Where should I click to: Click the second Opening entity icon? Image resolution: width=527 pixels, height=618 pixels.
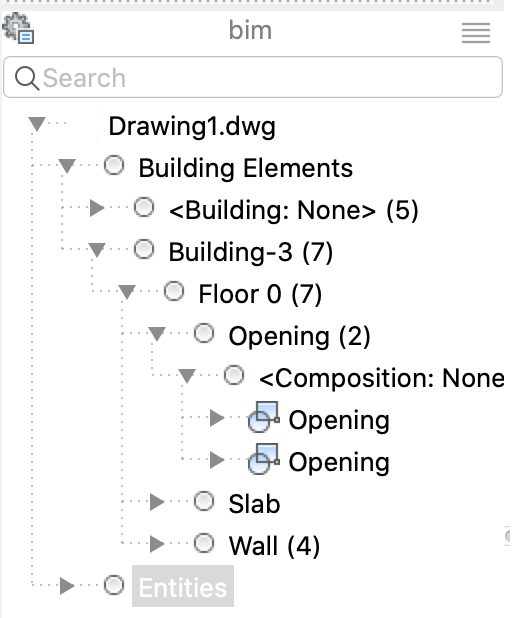(x=264, y=459)
